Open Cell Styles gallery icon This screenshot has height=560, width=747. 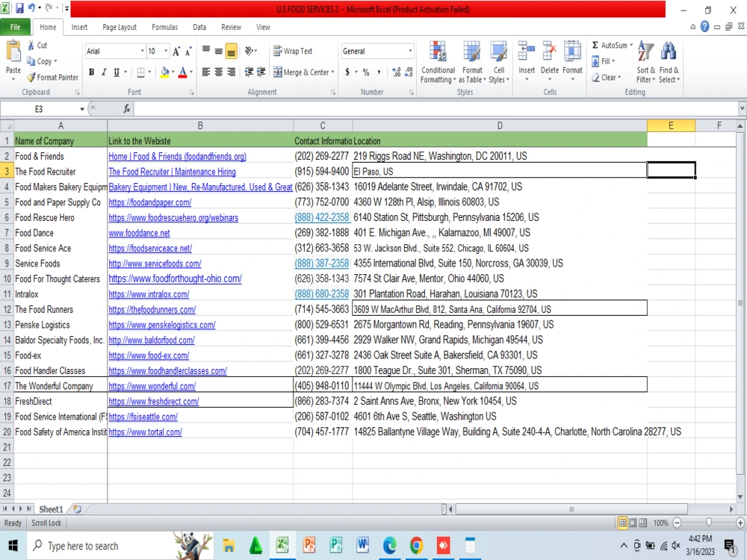[499, 52]
